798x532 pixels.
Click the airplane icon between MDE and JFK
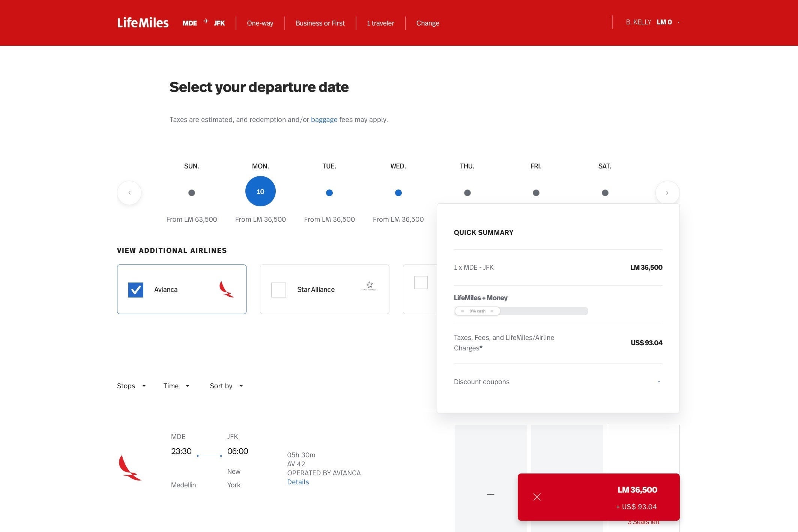pyautogui.click(x=206, y=21)
